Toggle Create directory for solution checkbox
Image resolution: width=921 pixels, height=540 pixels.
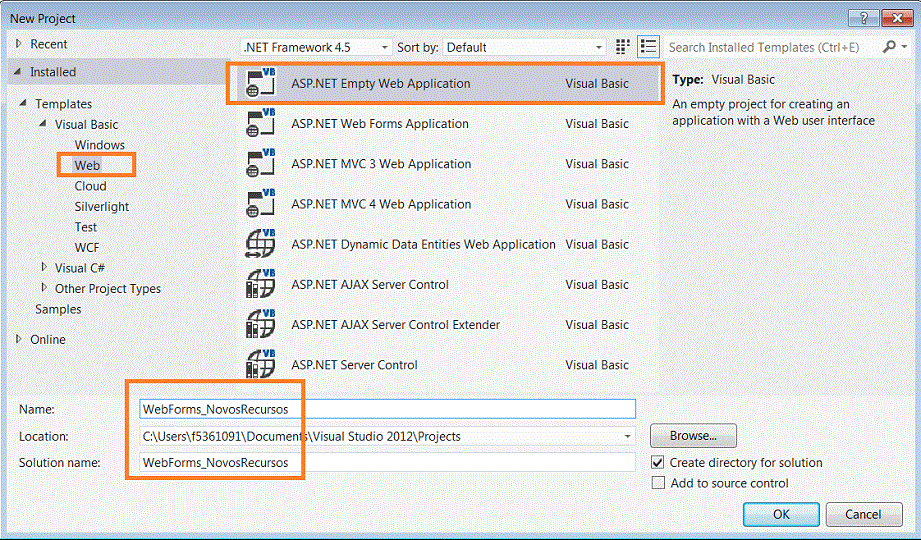click(x=658, y=462)
